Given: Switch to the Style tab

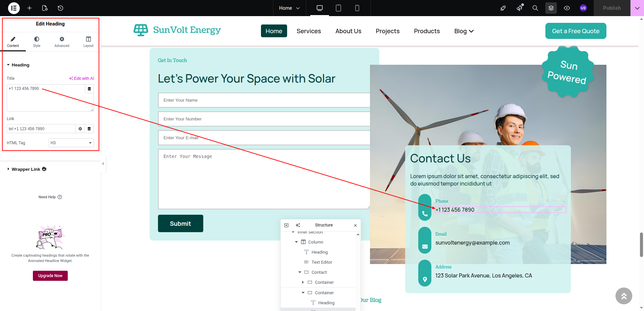Looking at the screenshot, I should [x=37, y=42].
